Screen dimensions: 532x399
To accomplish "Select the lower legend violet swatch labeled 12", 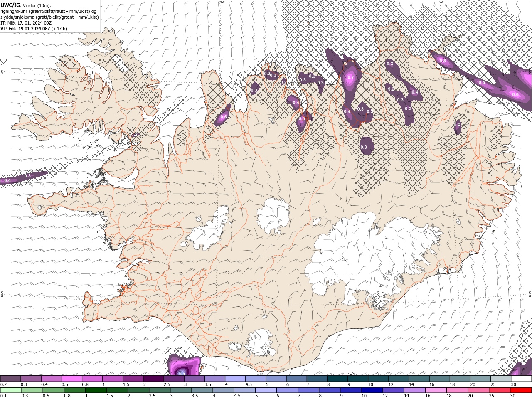I will [x=394, y=390].
